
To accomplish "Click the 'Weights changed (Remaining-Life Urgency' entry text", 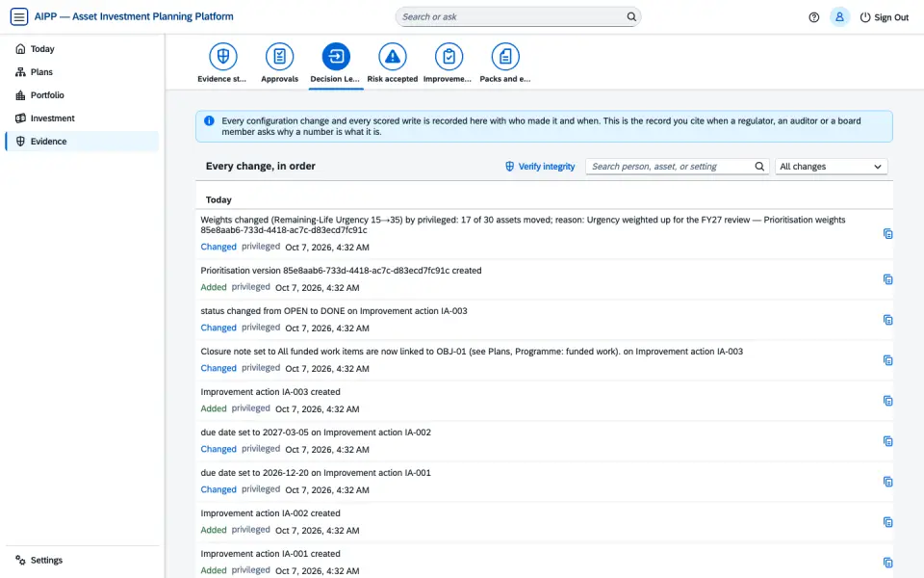I will [x=523, y=224].
